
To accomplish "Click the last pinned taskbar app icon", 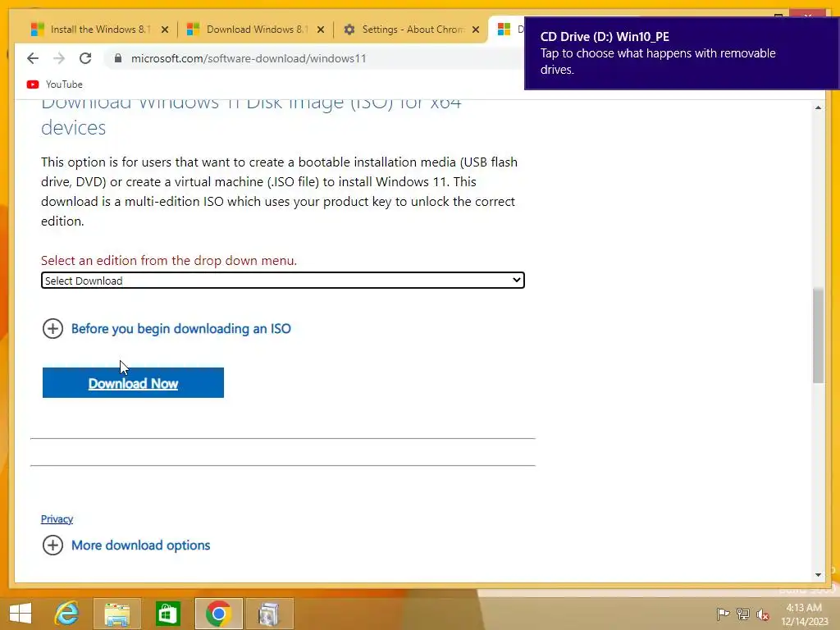I will tap(269, 614).
